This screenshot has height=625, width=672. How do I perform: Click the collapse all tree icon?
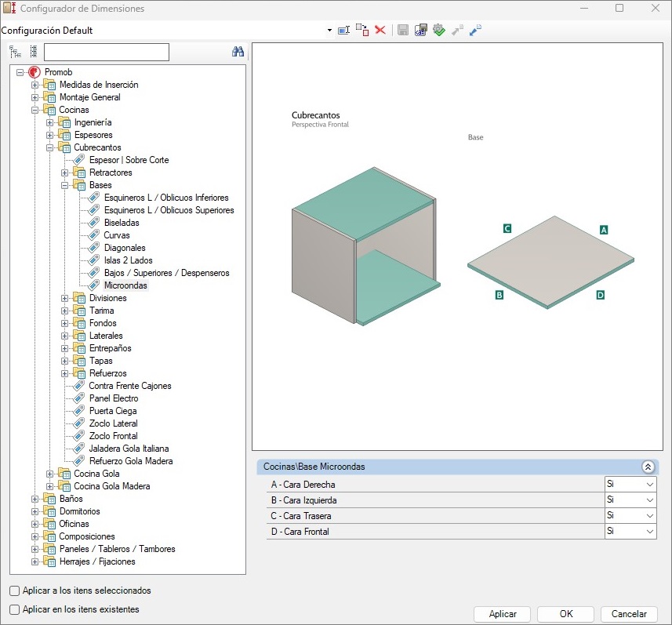tap(33, 52)
